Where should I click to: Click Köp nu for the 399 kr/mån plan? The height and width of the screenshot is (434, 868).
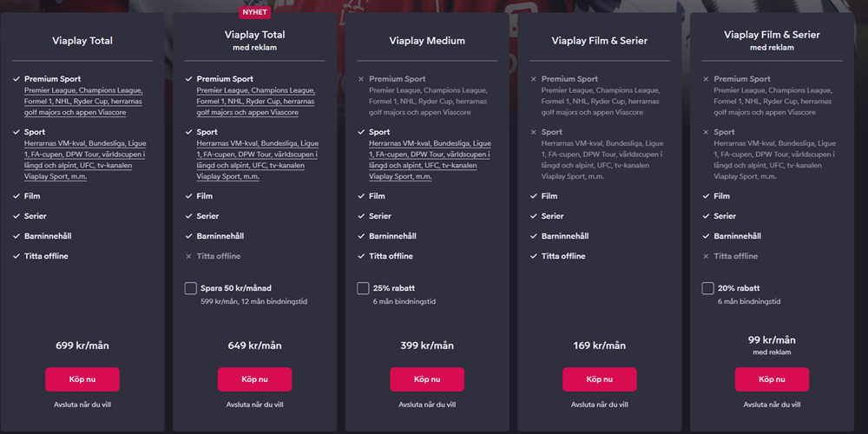[x=427, y=379]
